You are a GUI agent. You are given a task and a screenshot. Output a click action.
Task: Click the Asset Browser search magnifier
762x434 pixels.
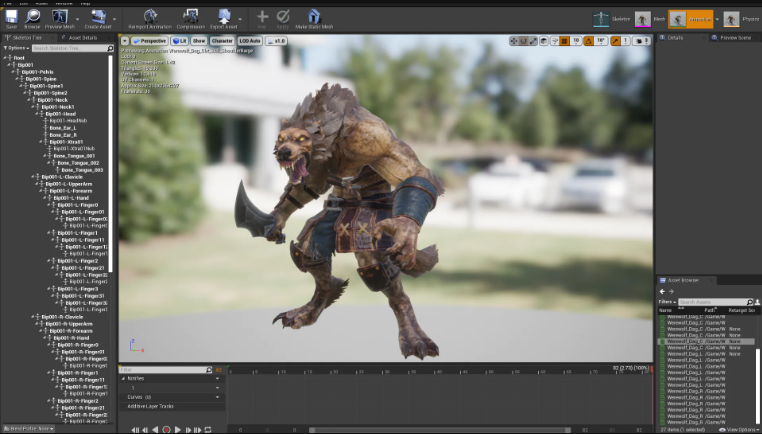[x=749, y=302]
